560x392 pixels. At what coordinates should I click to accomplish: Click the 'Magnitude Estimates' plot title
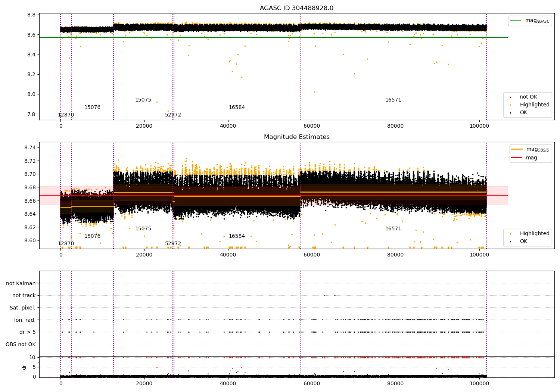pos(296,137)
